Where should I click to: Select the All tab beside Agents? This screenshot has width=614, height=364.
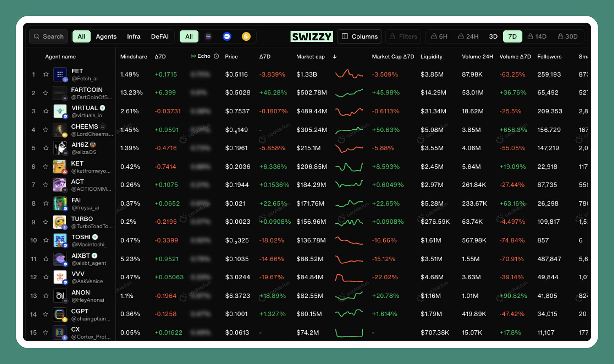[x=81, y=37]
